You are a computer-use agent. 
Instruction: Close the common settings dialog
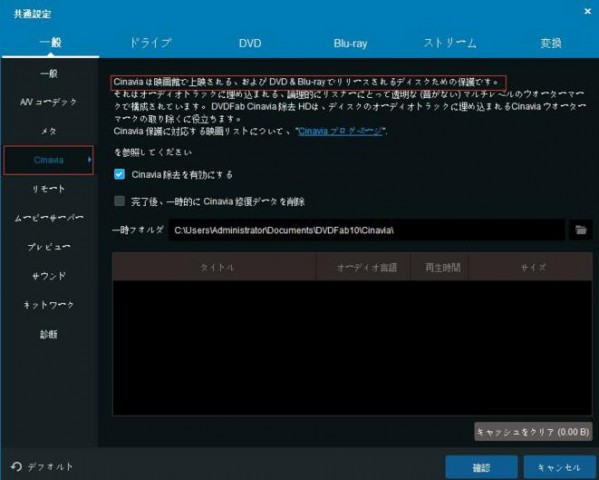588,11
